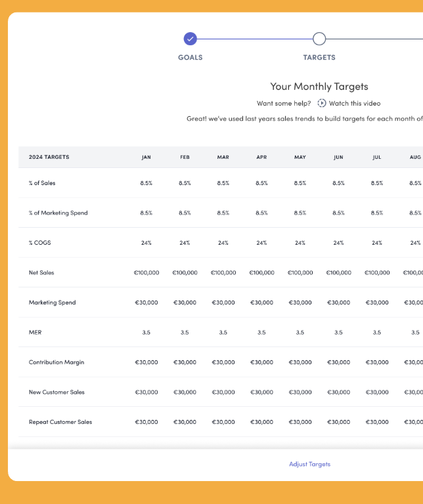Click the Net Sales row label
This screenshot has height=504, width=423.
[x=42, y=272]
